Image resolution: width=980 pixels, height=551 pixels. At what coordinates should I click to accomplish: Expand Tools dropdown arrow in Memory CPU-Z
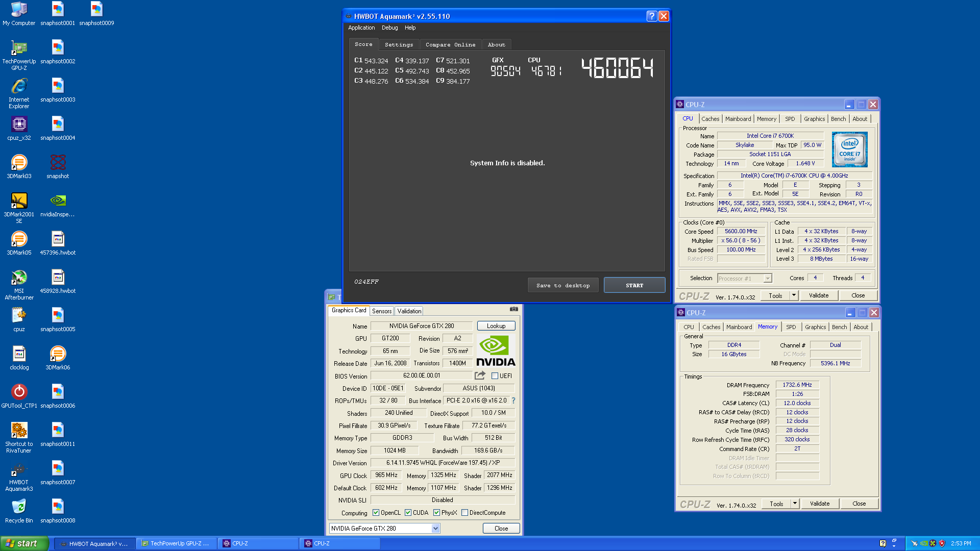(795, 504)
